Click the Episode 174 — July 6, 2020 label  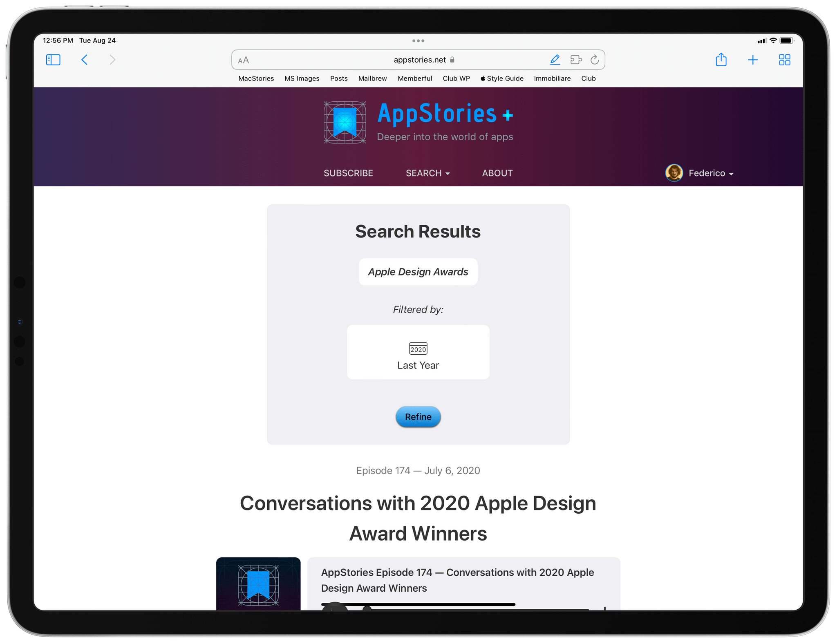pos(418,470)
